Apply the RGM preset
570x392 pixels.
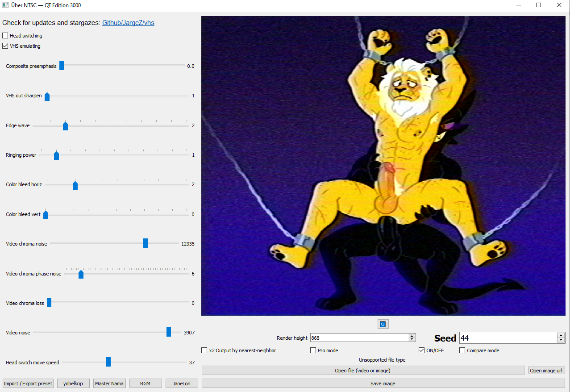point(146,384)
